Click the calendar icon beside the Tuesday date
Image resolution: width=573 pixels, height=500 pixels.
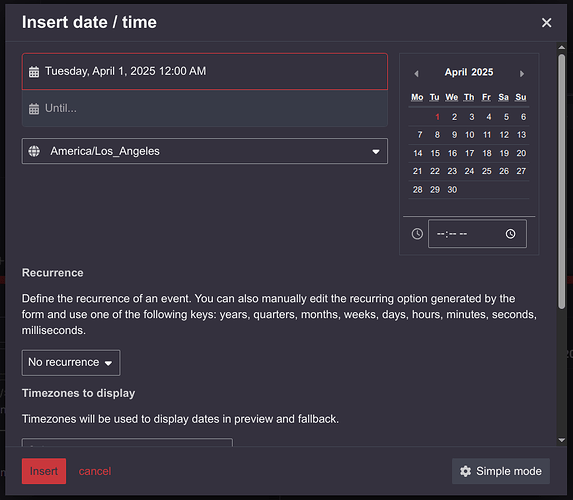(x=34, y=72)
